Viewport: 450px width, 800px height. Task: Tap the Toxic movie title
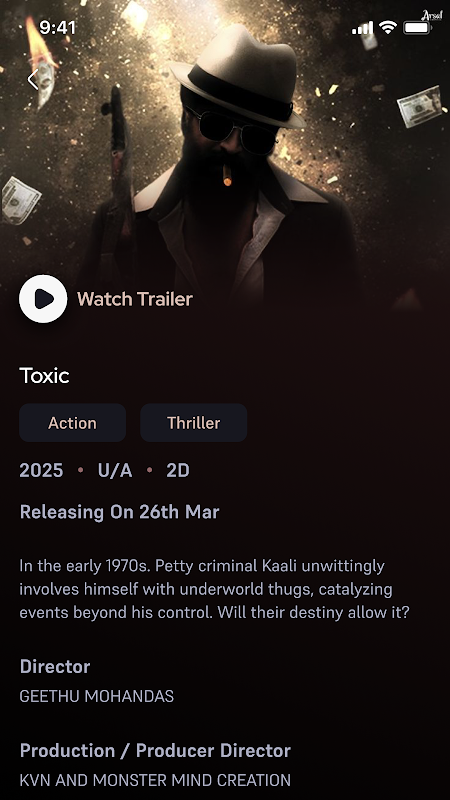44,376
